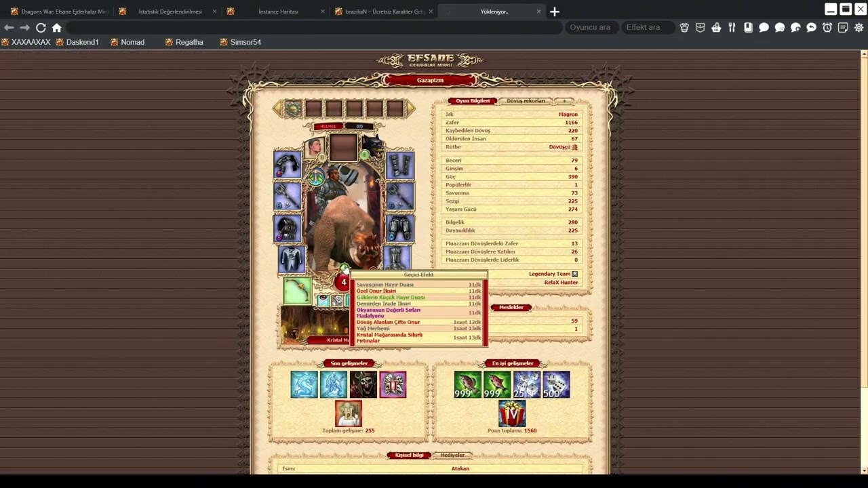Select the chainmail shirt equipment slot
The height and width of the screenshot is (488, 868).
[292, 261]
